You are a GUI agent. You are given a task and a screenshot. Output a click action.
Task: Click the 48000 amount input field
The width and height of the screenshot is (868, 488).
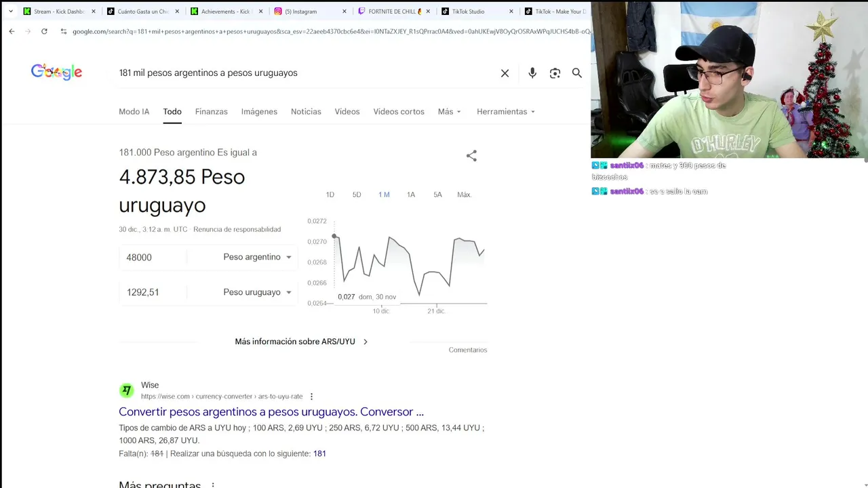pos(153,257)
